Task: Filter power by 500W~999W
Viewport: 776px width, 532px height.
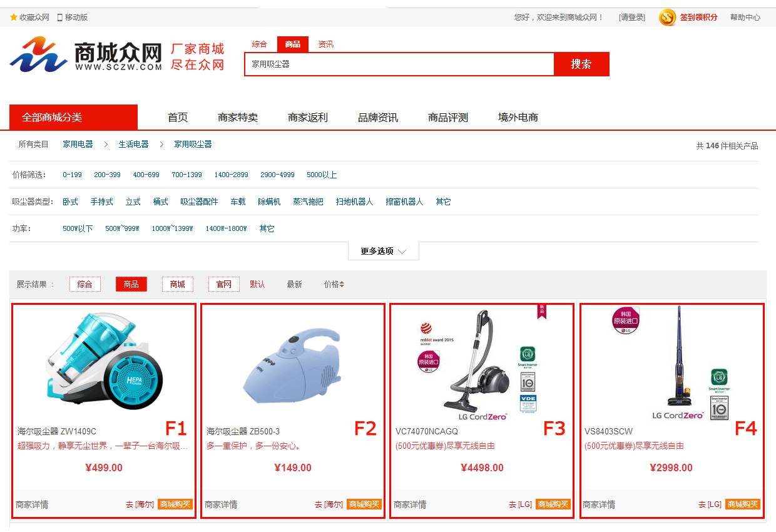Action: (122, 228)
